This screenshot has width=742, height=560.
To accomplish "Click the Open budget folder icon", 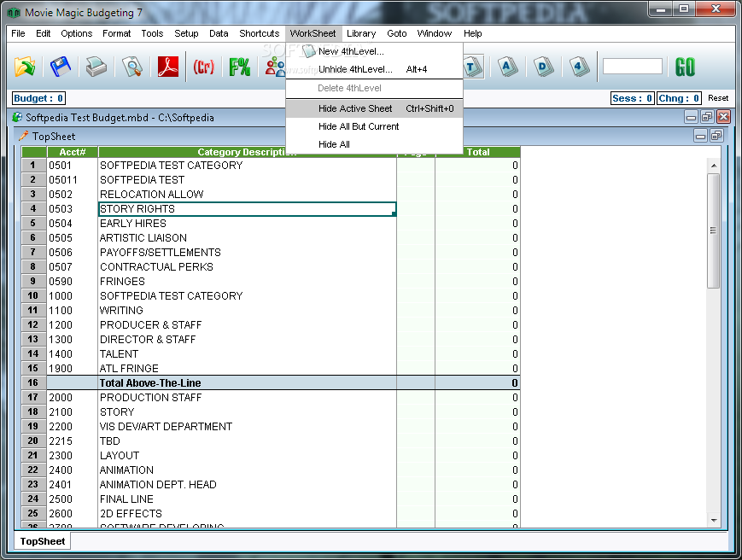I will tap(25, 67).
